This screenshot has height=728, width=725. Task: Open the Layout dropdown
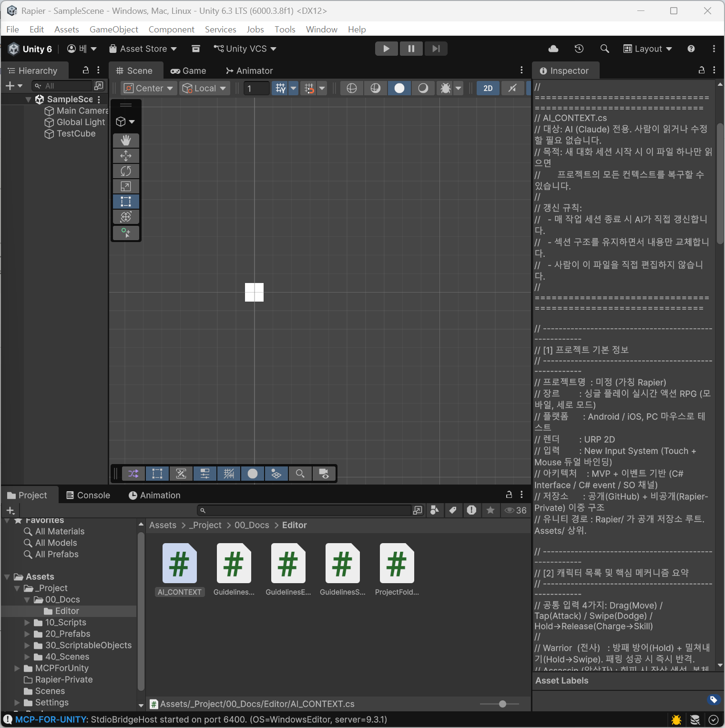(x=648, y=49)
